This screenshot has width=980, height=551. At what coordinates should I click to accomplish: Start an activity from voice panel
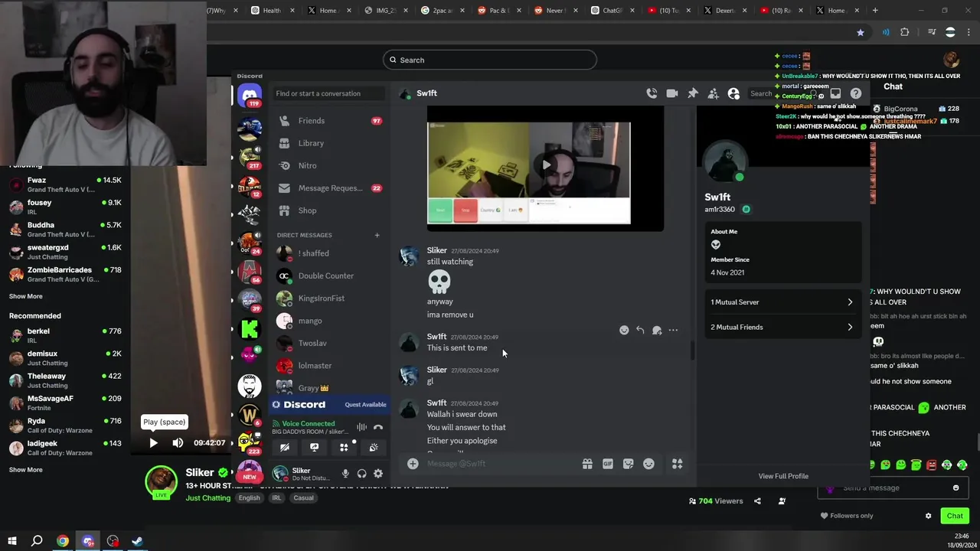(x=344, y=448)
